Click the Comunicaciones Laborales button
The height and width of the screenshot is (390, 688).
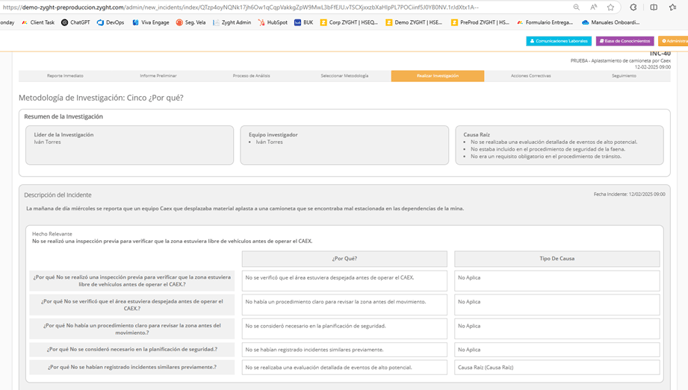pos(559,41)
